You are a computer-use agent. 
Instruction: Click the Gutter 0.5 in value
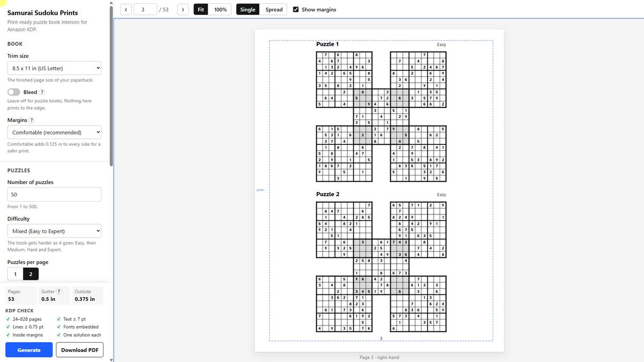tap(48, 299)
